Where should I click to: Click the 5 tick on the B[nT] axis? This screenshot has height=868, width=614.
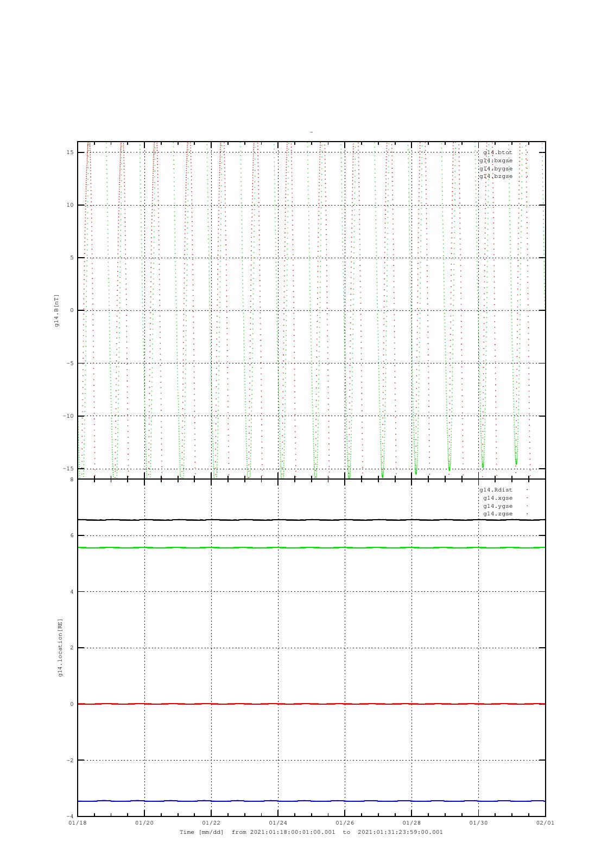[72, 258]
